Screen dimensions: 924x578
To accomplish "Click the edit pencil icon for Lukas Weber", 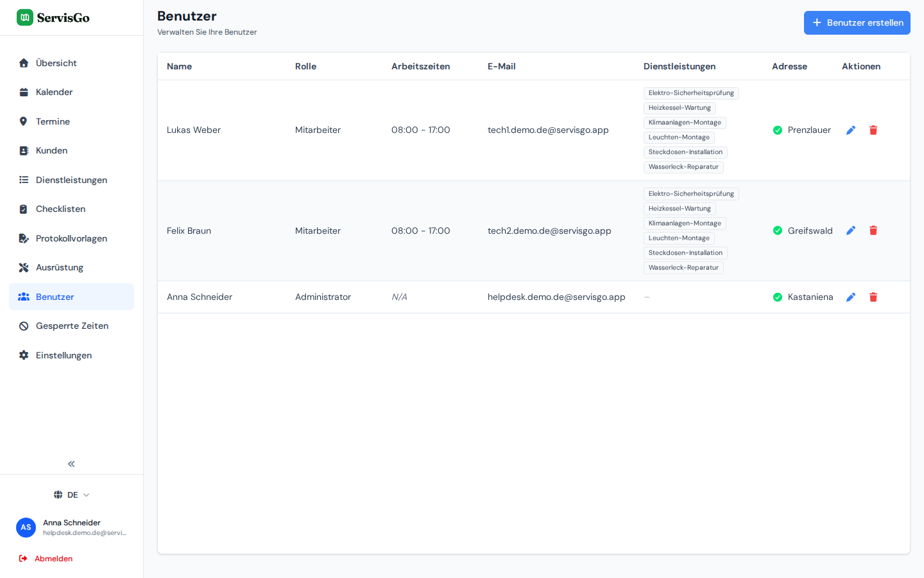I will [x=851, y=130].
